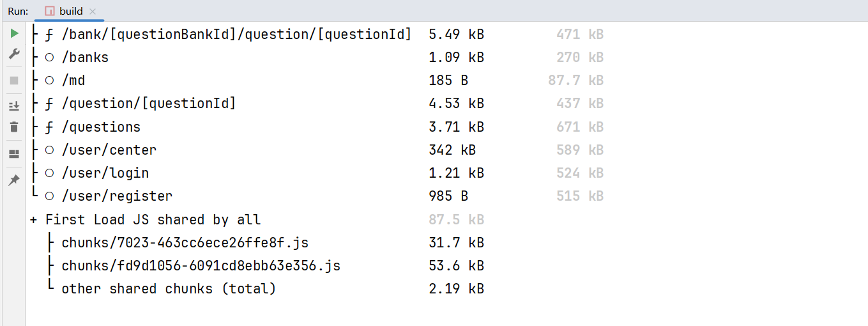Click the /question/[questionId] route output
The image size is (868, 326).
[317, 104]
